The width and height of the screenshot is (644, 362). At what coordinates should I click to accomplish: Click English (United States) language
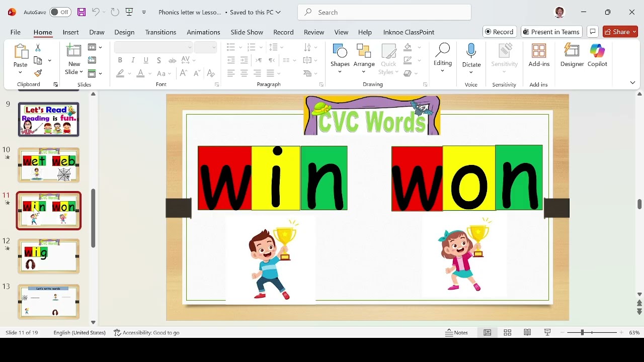[79, 332]
